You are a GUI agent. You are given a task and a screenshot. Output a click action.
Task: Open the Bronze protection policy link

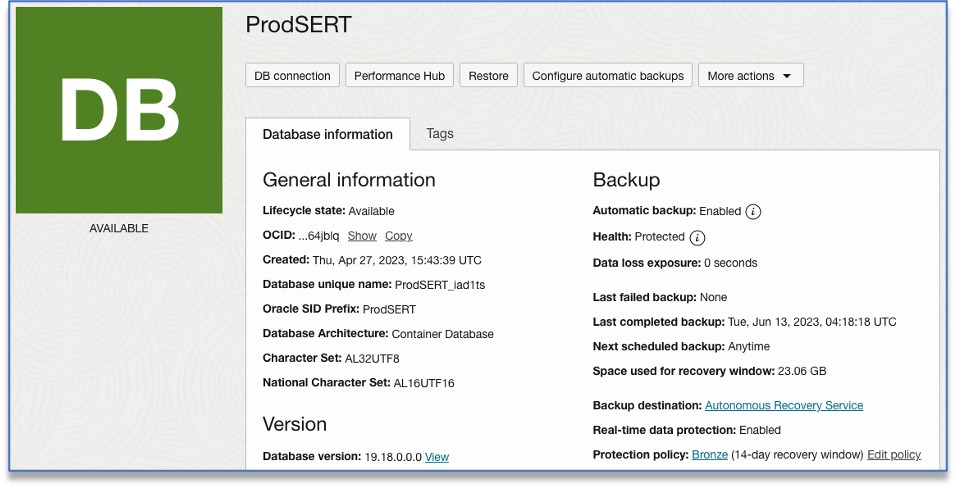[709, 455]
